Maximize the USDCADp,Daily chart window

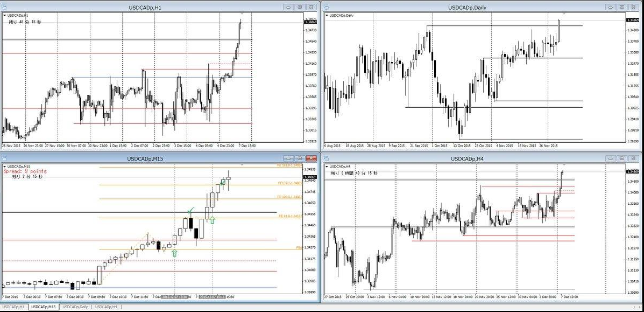coord(621,7)
